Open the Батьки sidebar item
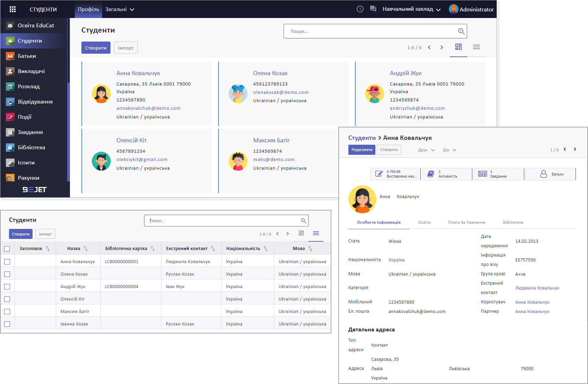 (x=34, y=56)
